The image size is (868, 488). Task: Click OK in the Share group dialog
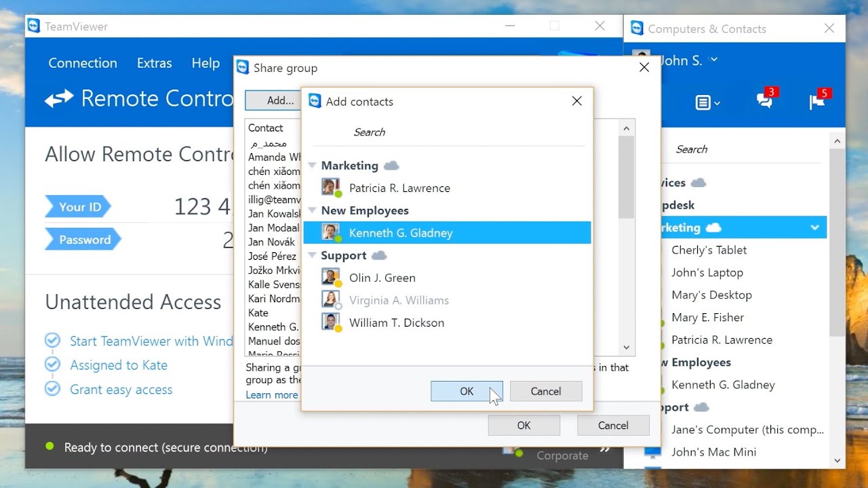(x=524, y=425)
